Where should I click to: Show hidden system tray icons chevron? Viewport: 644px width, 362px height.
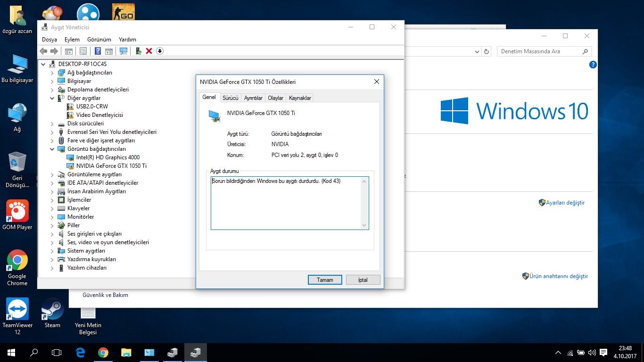pos(558,352)
